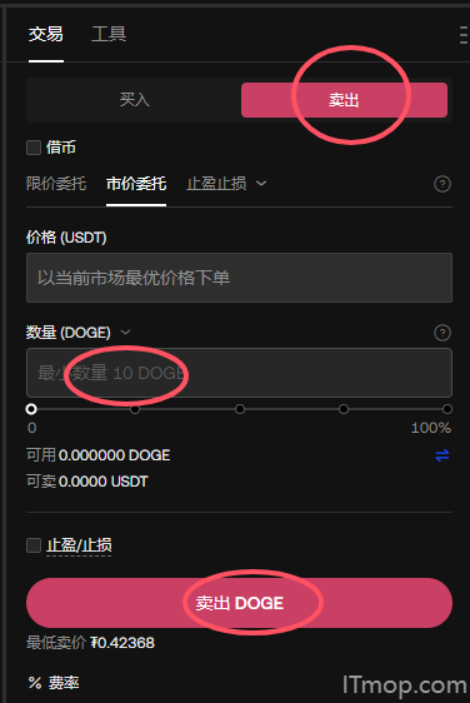The width and height of the screenshot is (470, 703).
Task: Click help icon beside order type tabs
Action: click(x=442, y=184)
